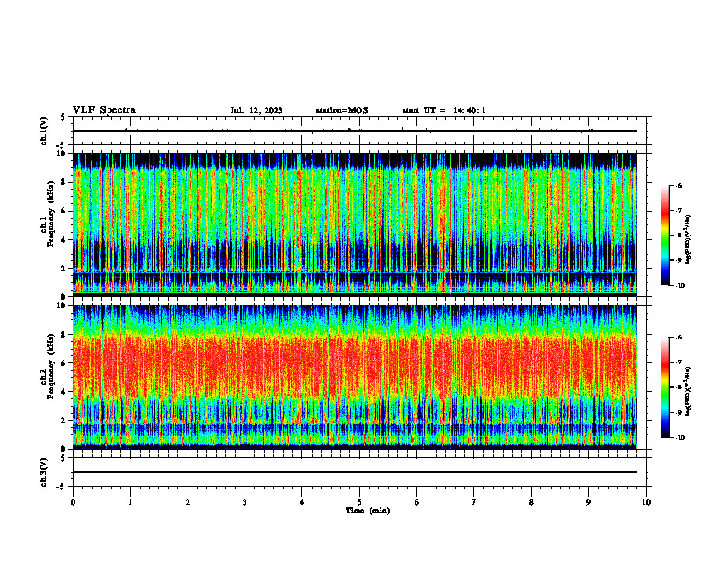Click inside the ch.2 spectrogram panel
This screenshot has height=563, width=728.
coord(355,377)
